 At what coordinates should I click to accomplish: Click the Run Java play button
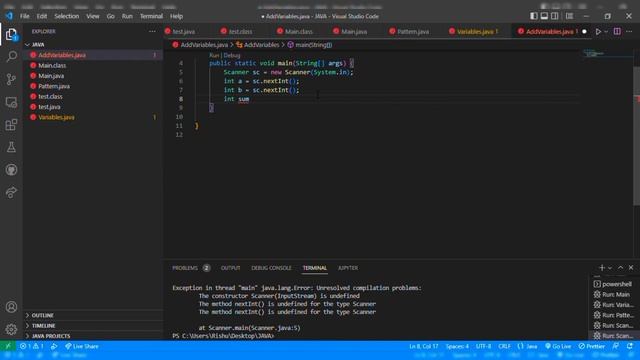pos(598,31)
